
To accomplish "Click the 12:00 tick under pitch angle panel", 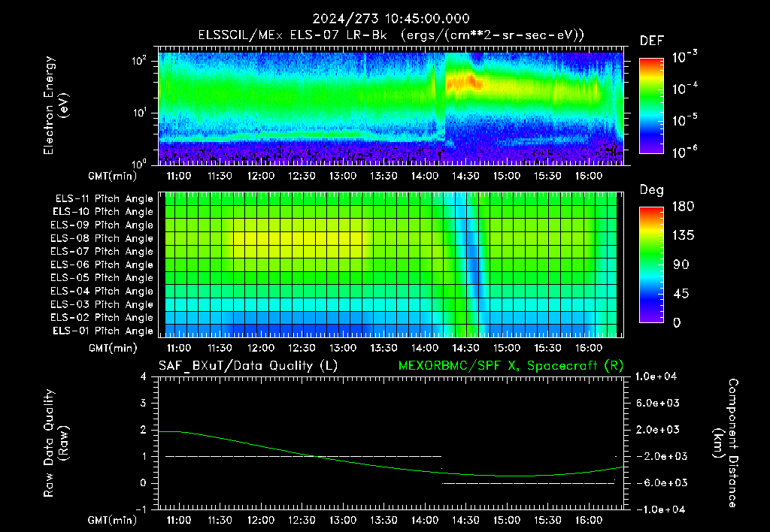I will [x=261, y=348].
